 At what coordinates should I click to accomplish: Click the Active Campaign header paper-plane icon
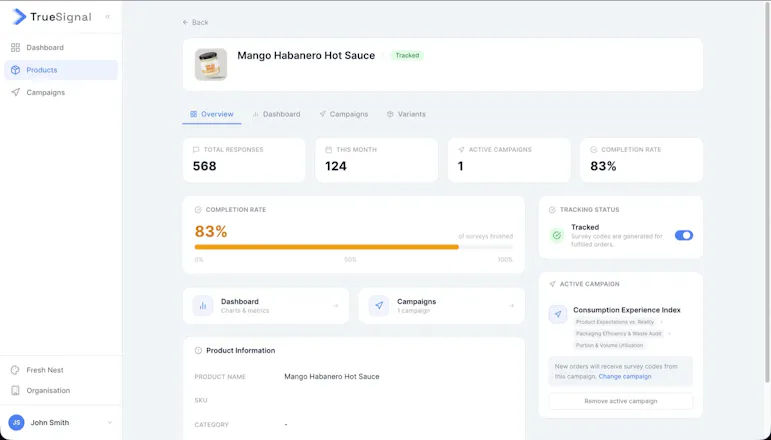[552, 284]
